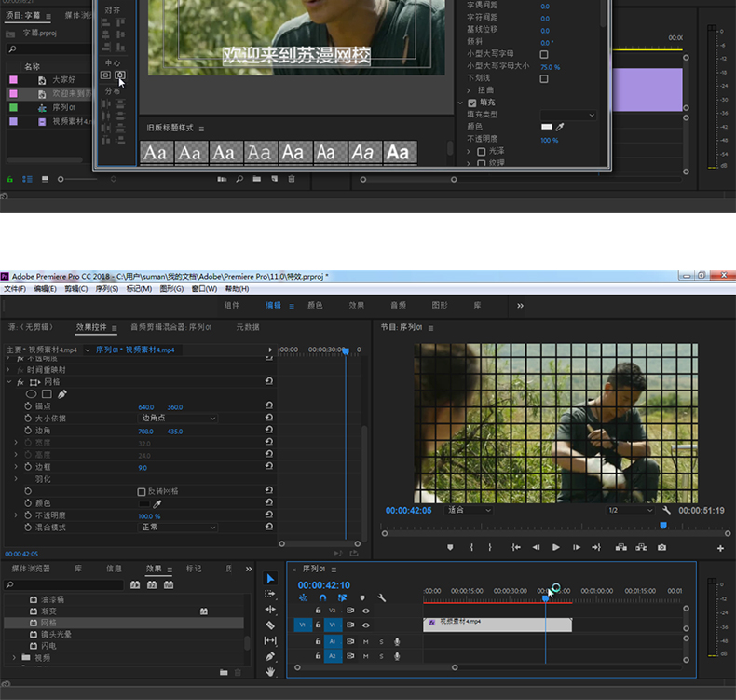Open the 序列(S) menu
This screenshot has height=700, width=736.
[107, 289]
